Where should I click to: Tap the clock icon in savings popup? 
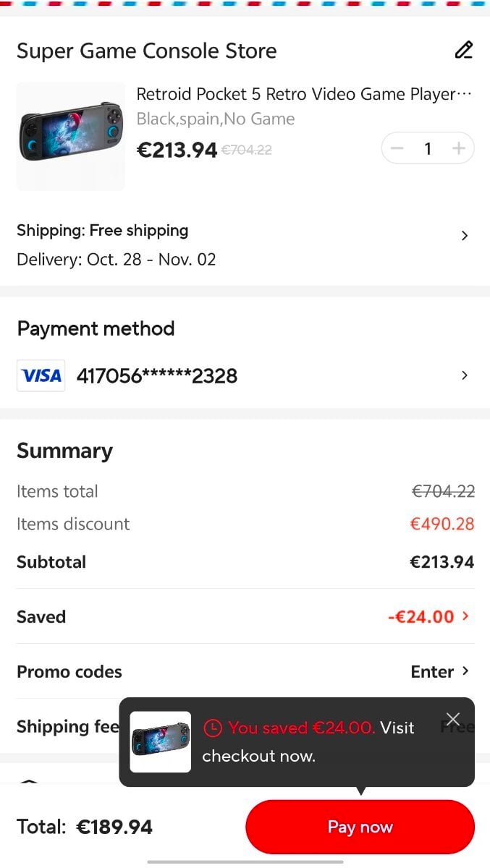(212, 728)
